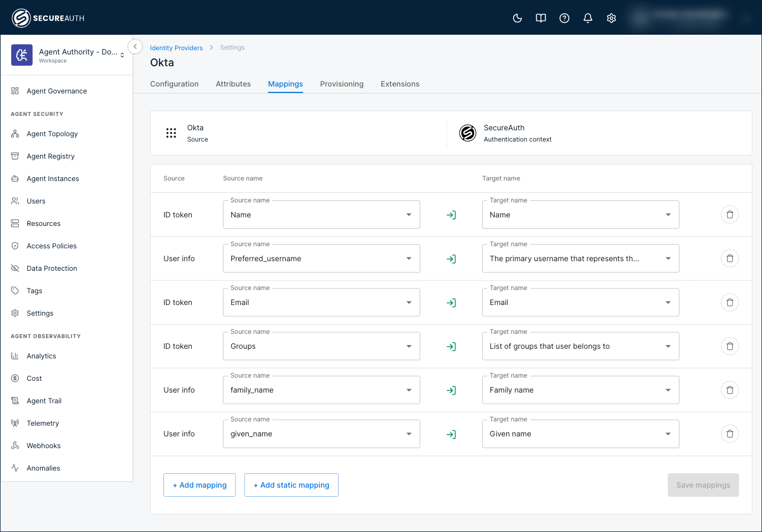
Task: Go to Identity Providers breadcrumb link
Action: (x=176, y=48)
